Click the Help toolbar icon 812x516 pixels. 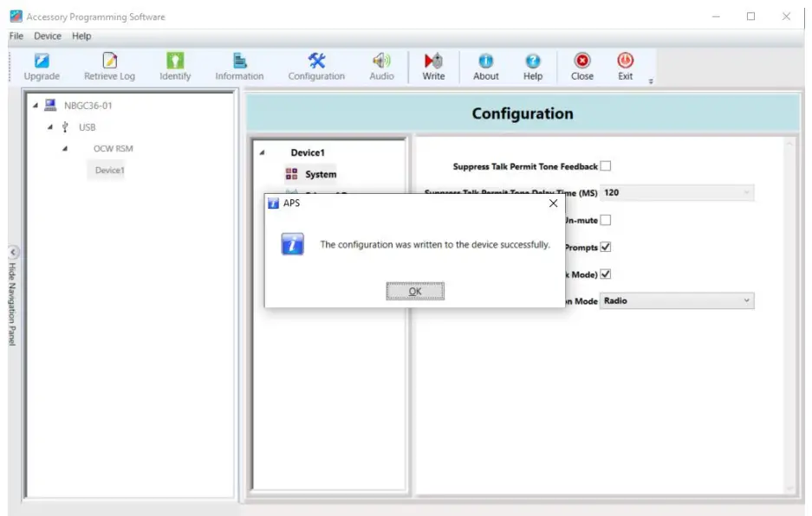pyautogui.click(x=532, y=66)
